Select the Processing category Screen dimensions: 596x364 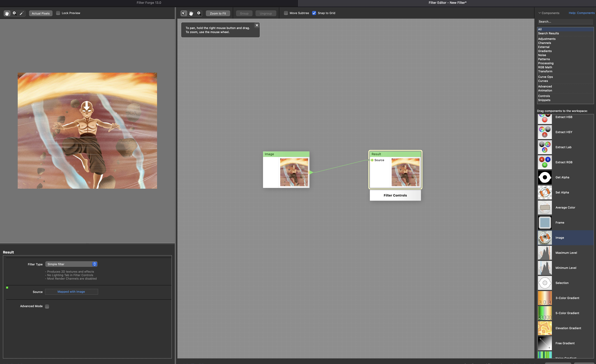pos(565,63)
